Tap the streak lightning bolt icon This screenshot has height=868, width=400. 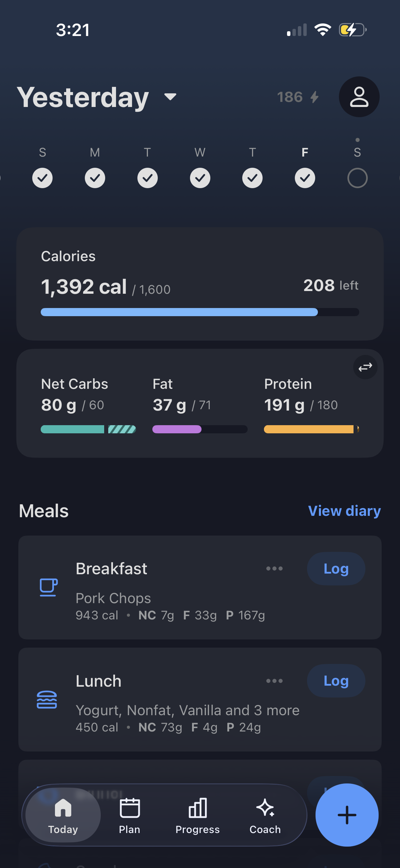[x=315, y=97]
